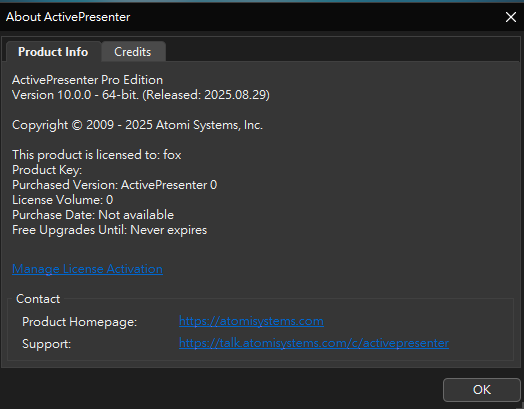Open the atomisystems.com product homepage link
This screenshot has width=524, height=409.
pyautogui.click(x=251, y=321)
